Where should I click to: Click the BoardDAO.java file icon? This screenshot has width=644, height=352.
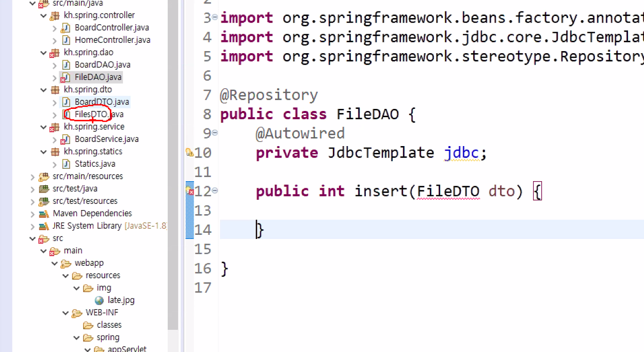(x=66, y=65)
